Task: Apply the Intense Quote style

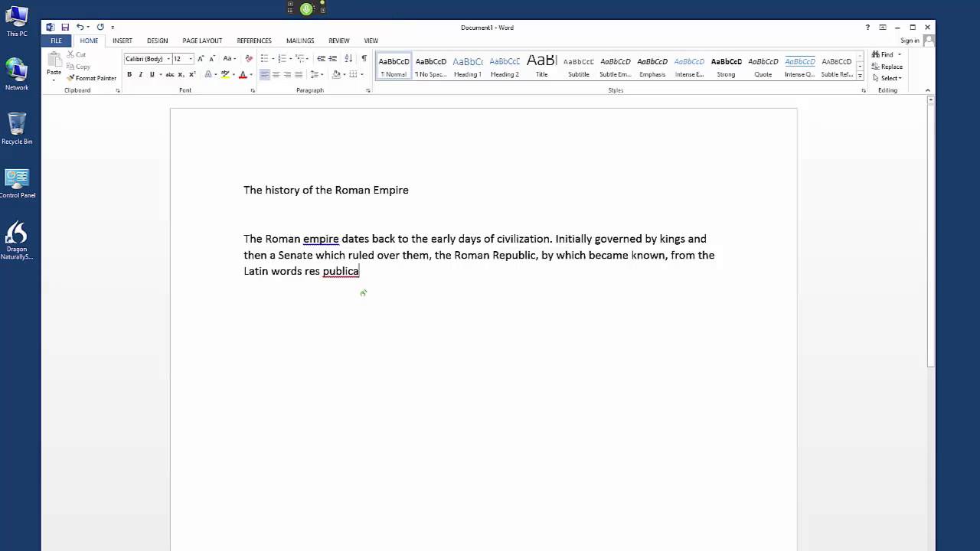Action: pos(799,66)
